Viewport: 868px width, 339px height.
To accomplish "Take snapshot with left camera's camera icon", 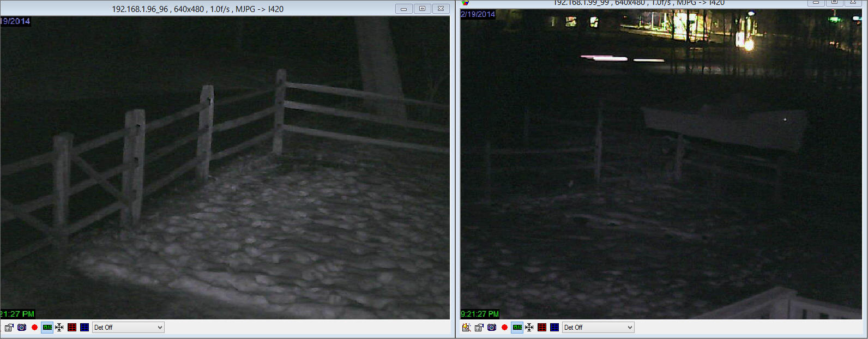I will 22,328.
